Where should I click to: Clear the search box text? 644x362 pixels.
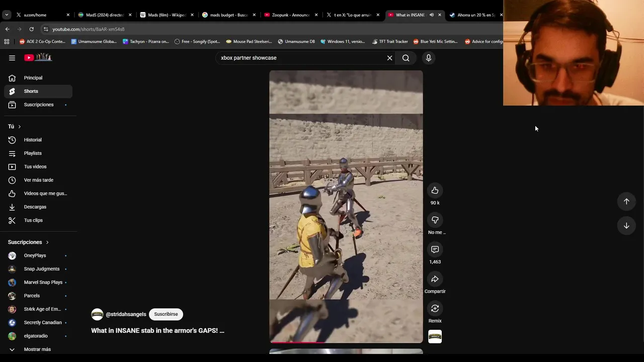coord(389,58)
